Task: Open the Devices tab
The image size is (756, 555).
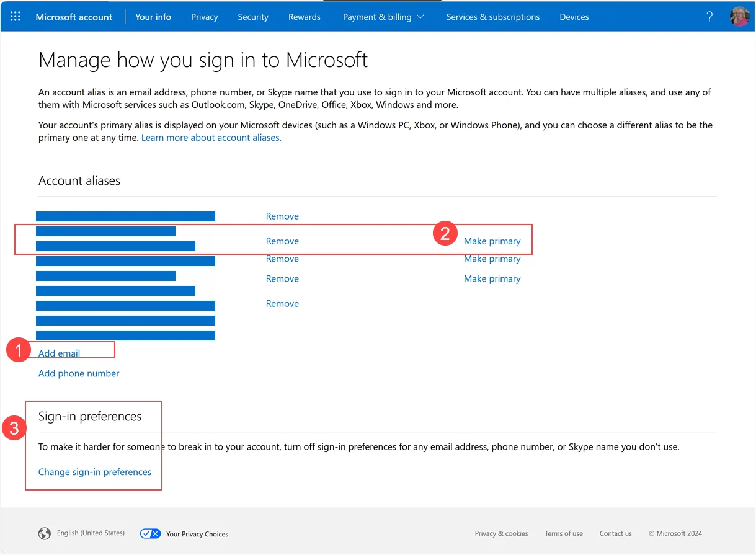Action: coord(574,17)
